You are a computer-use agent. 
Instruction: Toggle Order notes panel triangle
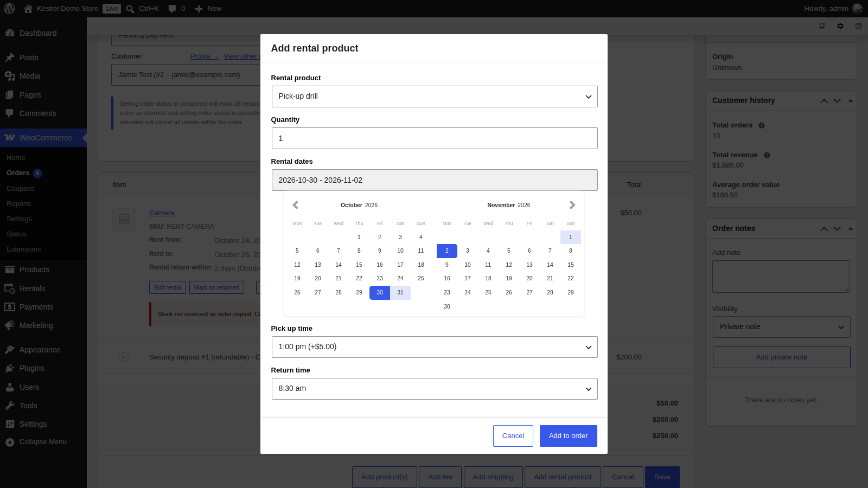click(x=851, y=228)
